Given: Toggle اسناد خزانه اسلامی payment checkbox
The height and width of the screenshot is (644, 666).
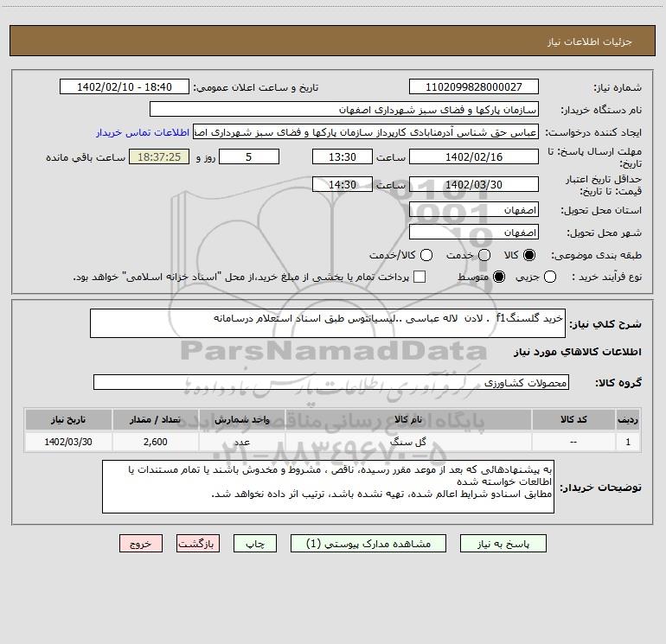Looking at the screenshot, I should point(419,277).
